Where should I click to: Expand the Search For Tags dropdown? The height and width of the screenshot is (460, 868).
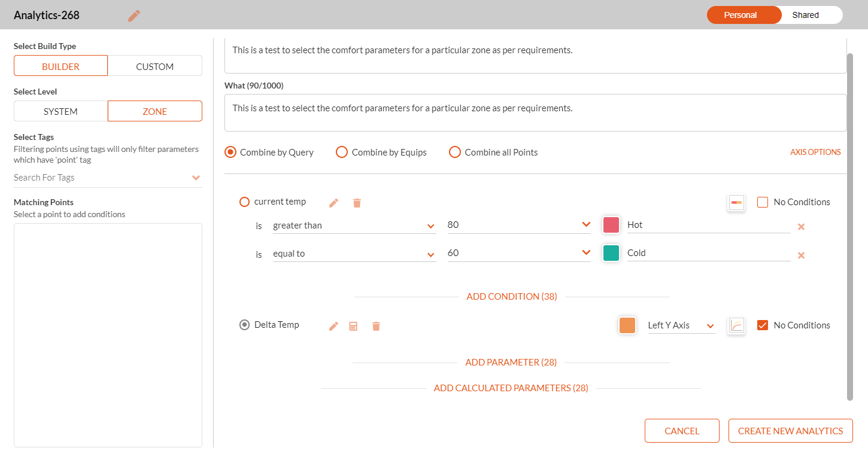(x=196, y=178)
